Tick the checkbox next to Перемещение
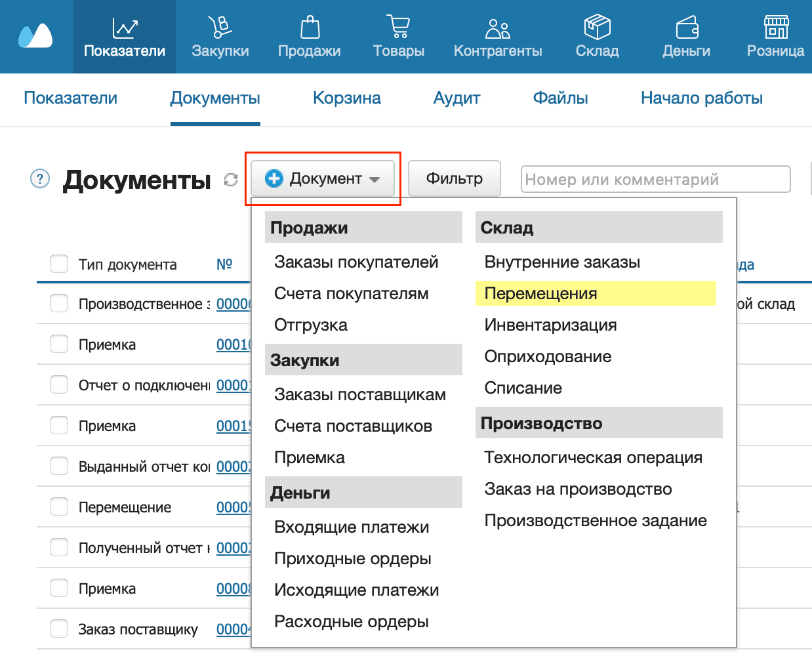The height and width of the screenshot is (660, 812). pos(58,506)
